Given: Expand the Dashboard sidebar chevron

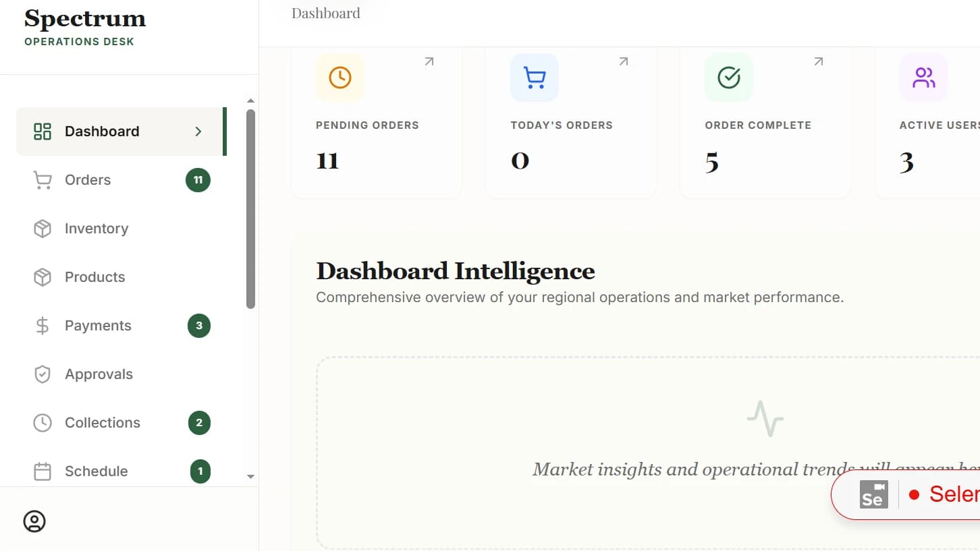Looking at the screenshot, I should click(x=198, y=132).
